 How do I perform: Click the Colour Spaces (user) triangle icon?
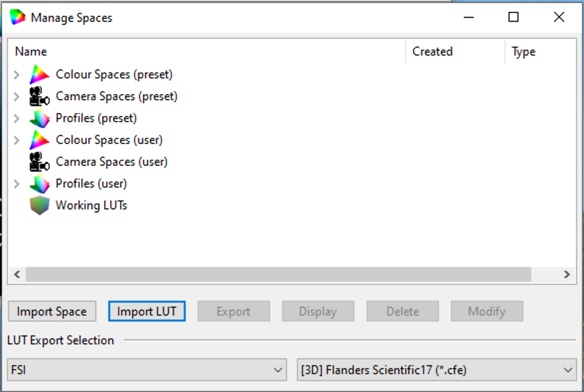pyautogui.click(x=40, y=140)
